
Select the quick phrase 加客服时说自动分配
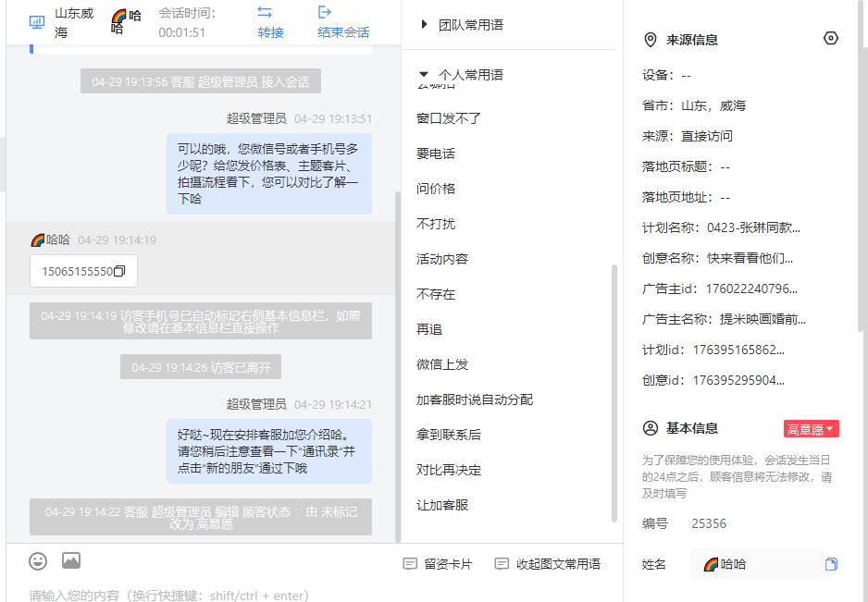475,399
